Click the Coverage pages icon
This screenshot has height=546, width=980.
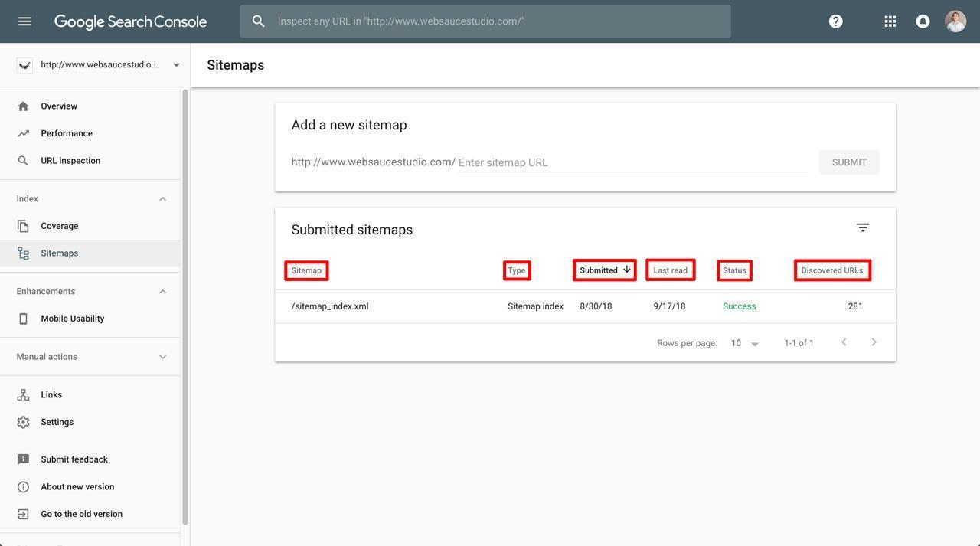pos(23,226)
